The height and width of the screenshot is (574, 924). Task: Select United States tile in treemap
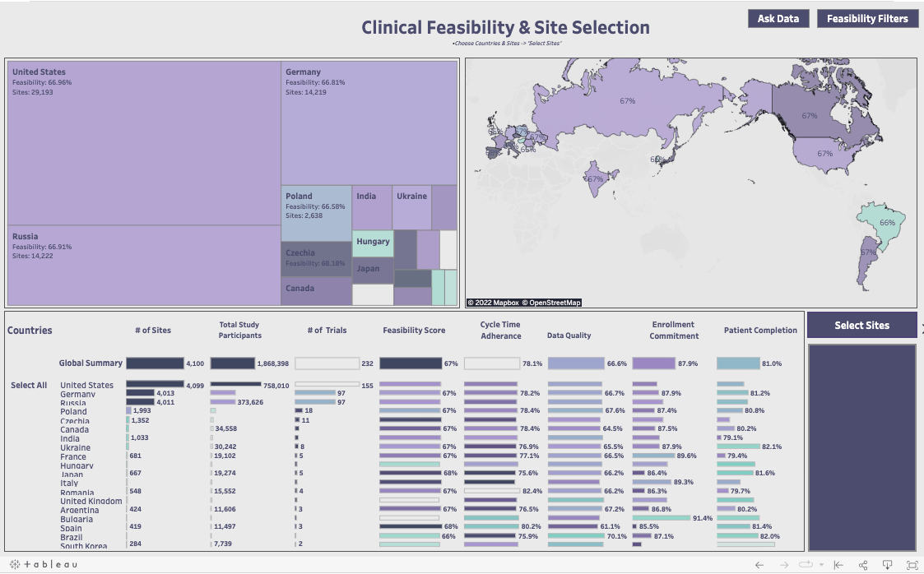144,142
